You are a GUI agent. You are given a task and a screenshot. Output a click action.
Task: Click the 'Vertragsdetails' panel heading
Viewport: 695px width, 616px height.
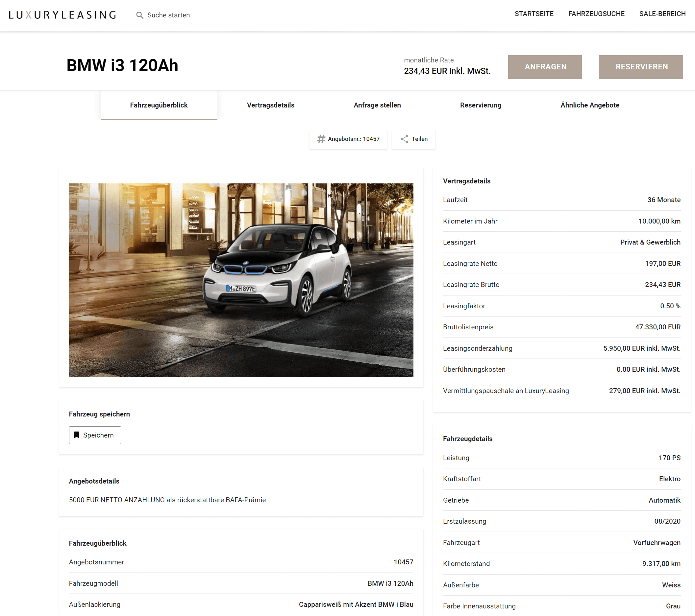[x=466, y=181]
